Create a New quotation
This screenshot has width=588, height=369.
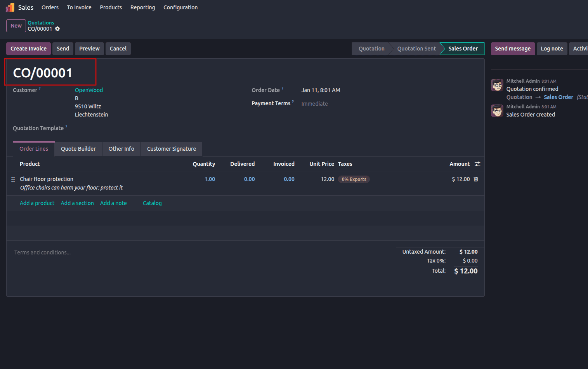16,26
